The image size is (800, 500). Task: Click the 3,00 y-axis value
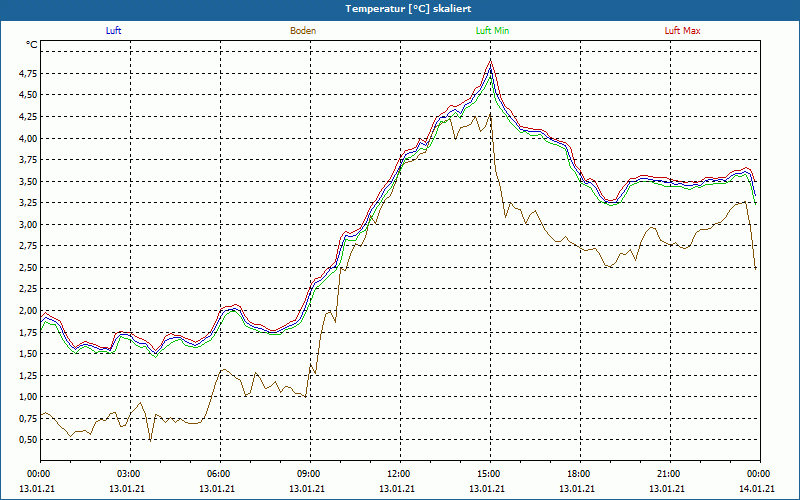tap(28, 224)
